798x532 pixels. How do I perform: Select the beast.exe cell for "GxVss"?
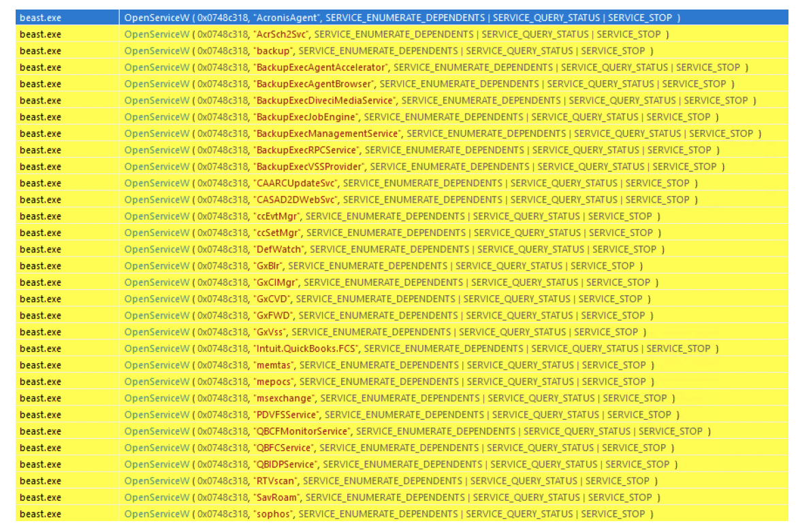pyautogui.click(x=41, y=332)
